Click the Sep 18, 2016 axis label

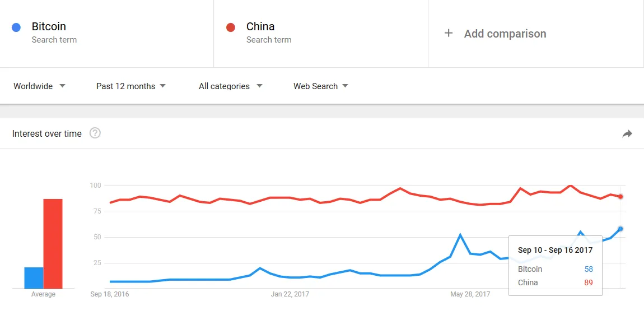[x=110, y=294]
